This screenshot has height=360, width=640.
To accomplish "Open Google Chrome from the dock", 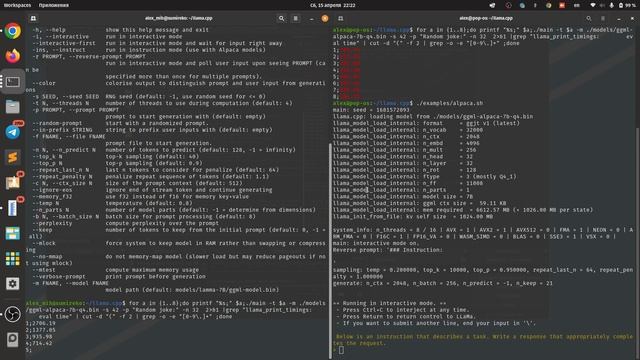I will click(x=13, y=31).
